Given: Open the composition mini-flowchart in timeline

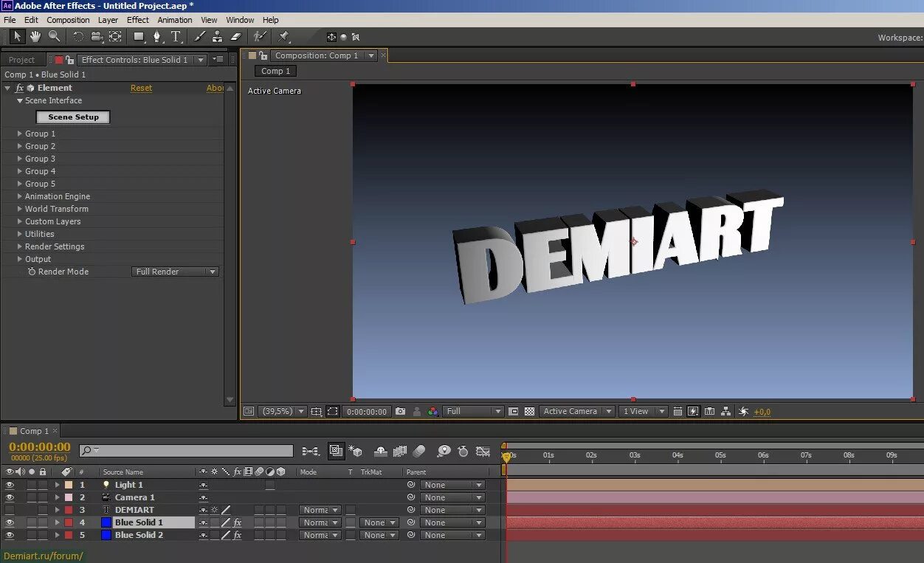Looking at the screenshot, I should [x=311, y=451].
